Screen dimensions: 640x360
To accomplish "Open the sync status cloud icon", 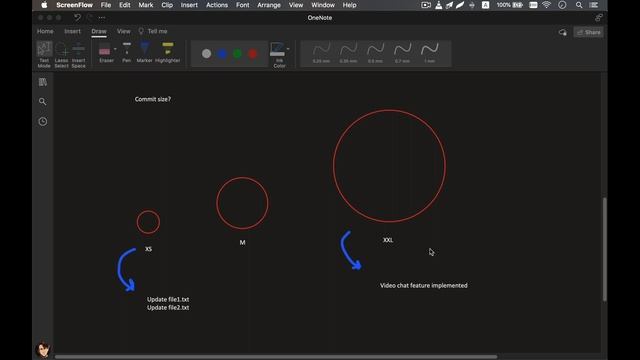I will [x=562, y=32].
